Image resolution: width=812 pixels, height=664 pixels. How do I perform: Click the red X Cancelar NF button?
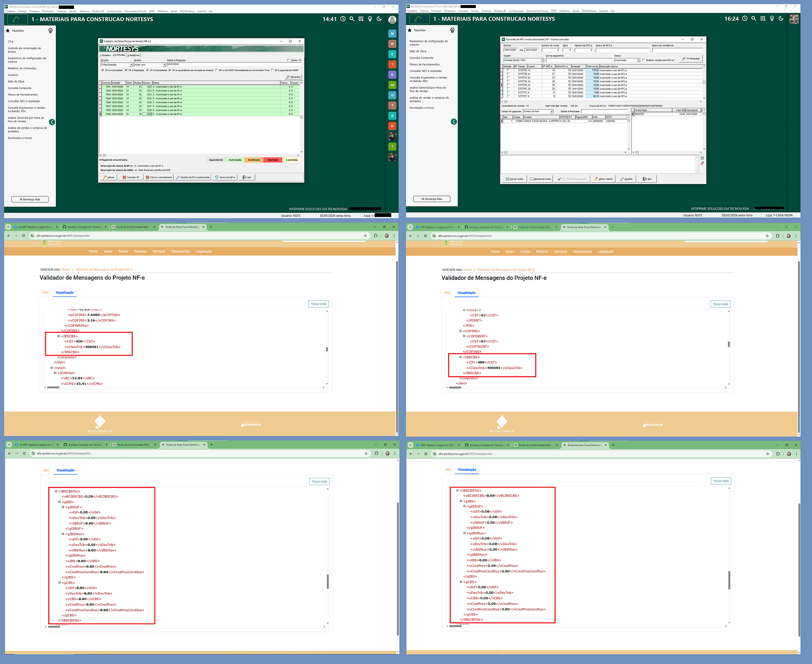131,178
